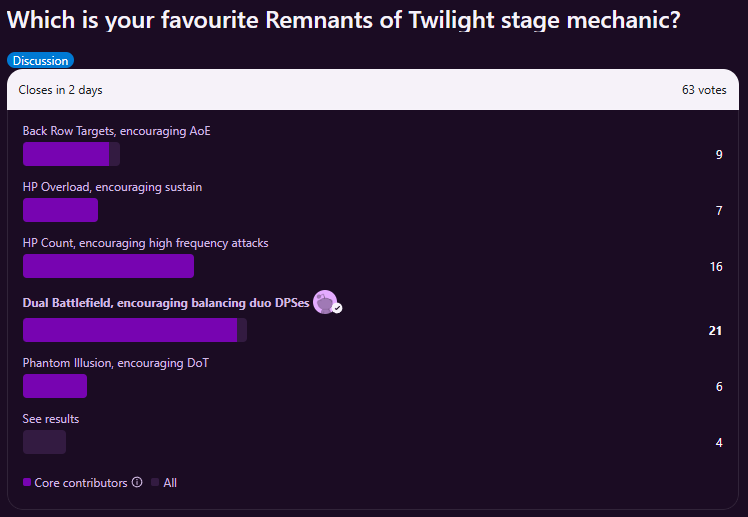
Task: Click the dark legend square beside All
Action: (155, 483)
